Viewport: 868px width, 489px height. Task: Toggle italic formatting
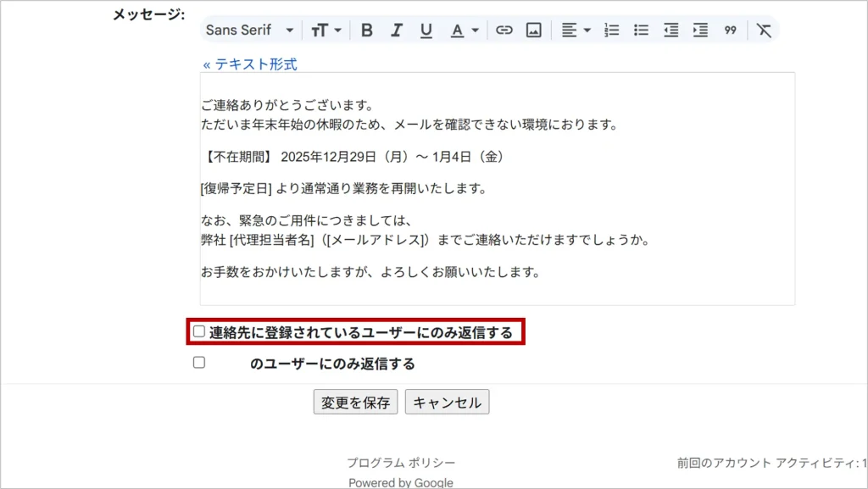tap(396, 31)
